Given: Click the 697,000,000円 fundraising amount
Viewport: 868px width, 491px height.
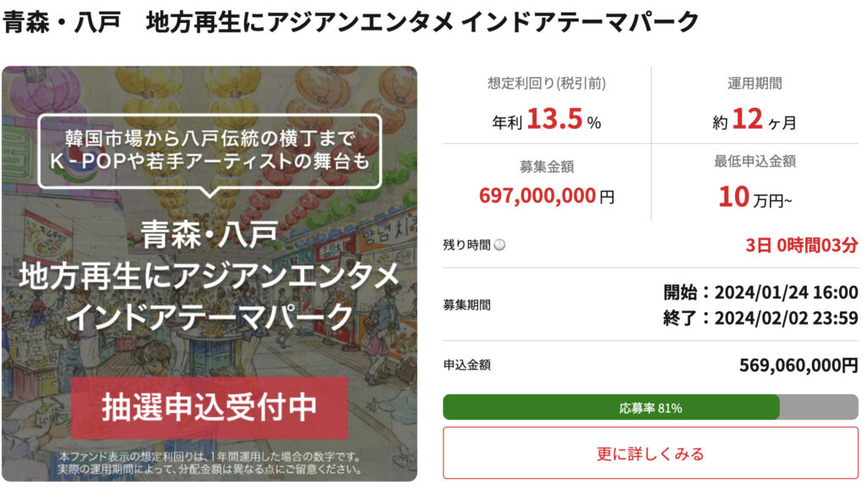Looking at the screenshot, I should [547, 197].
